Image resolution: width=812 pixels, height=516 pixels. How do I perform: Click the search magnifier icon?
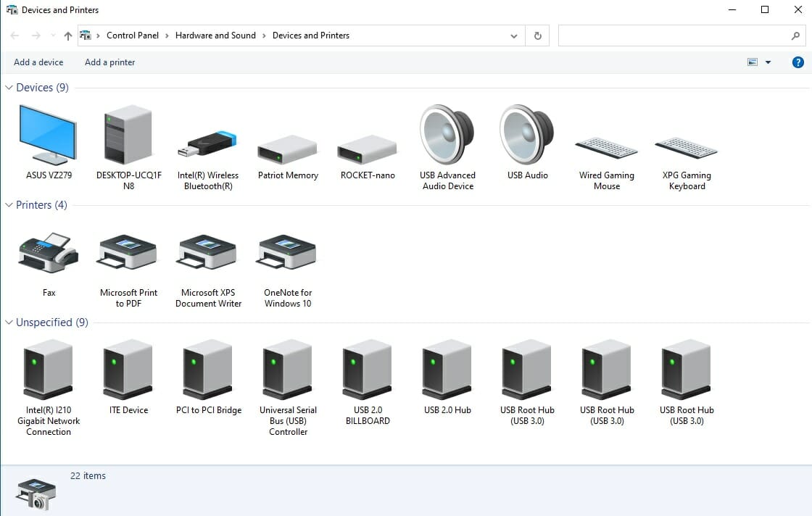(x=795, y=36)
